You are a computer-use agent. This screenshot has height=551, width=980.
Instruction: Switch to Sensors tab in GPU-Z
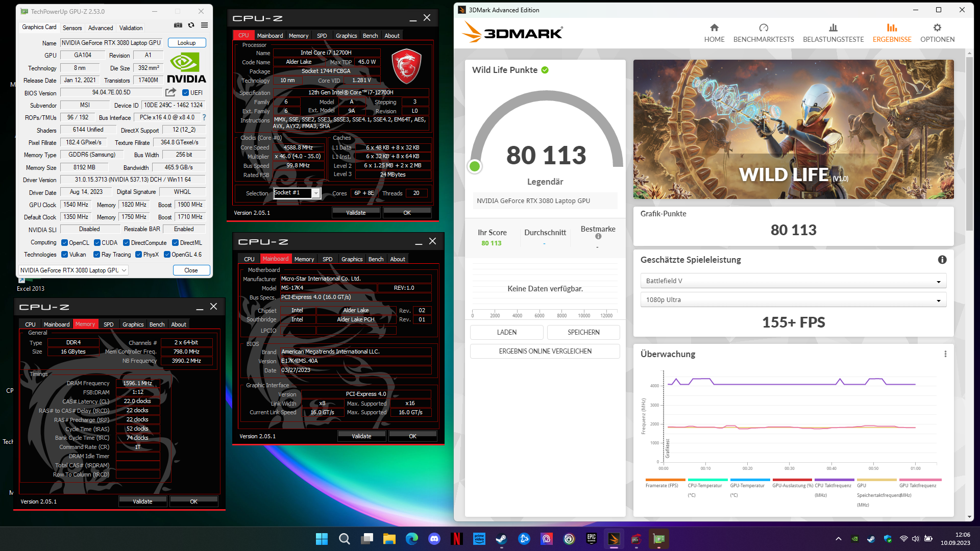coord(72,28)
